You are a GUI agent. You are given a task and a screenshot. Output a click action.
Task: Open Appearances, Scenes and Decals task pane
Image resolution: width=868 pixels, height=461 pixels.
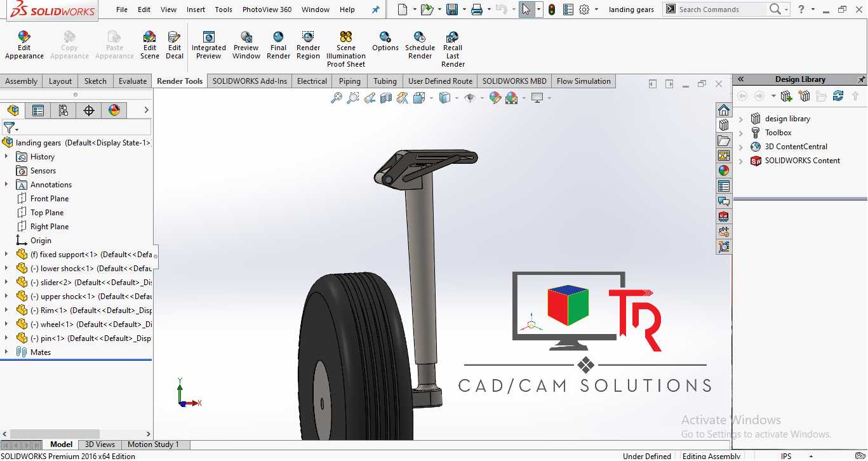[x=724, y=171]
